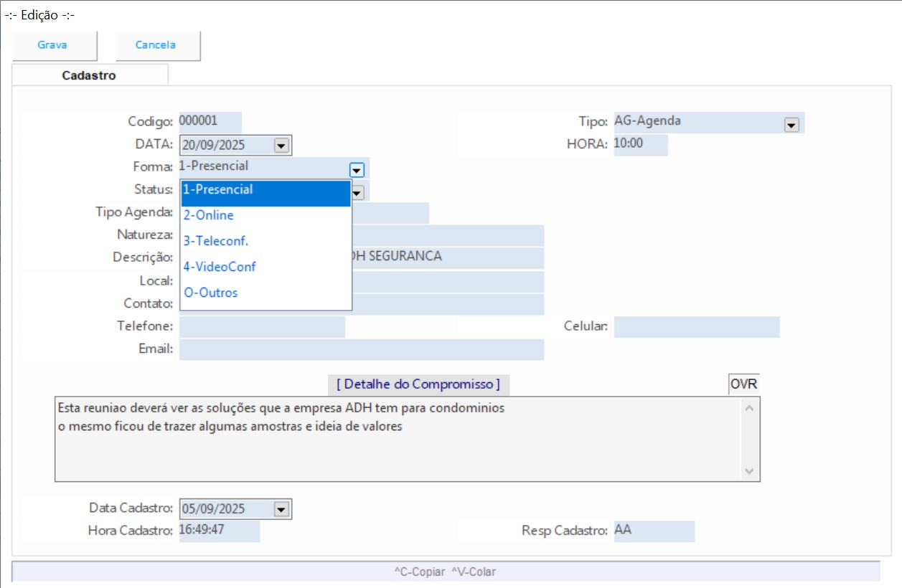This screenshot has width=902, height=588.
Task: Open the Data Cadastro date dropdown
Action: click(281, 509)
